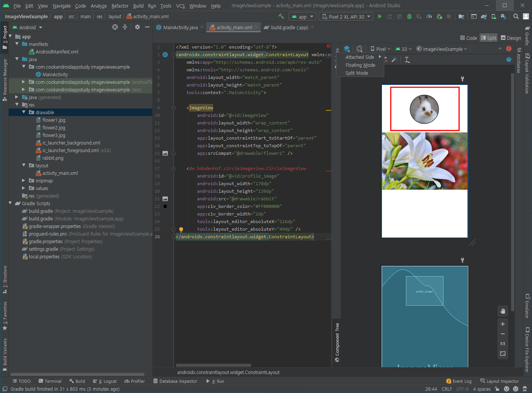This screenshot has height=393, width=532.
Task: Run the app with green play button
Action: (380, 16)
